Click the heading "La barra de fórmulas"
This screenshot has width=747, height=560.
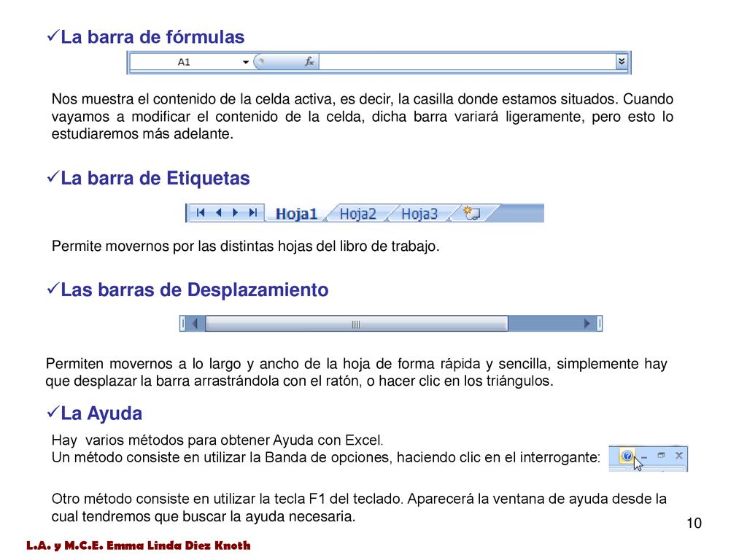click(x=152, y=36)
